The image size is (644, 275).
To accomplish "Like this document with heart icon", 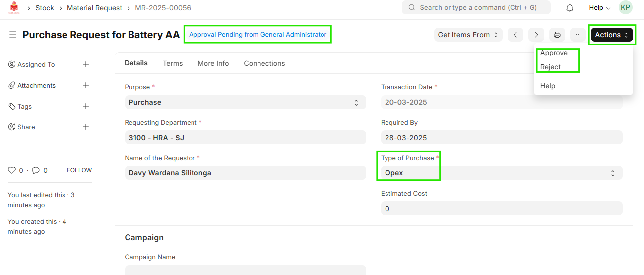I will pos(12,170).
